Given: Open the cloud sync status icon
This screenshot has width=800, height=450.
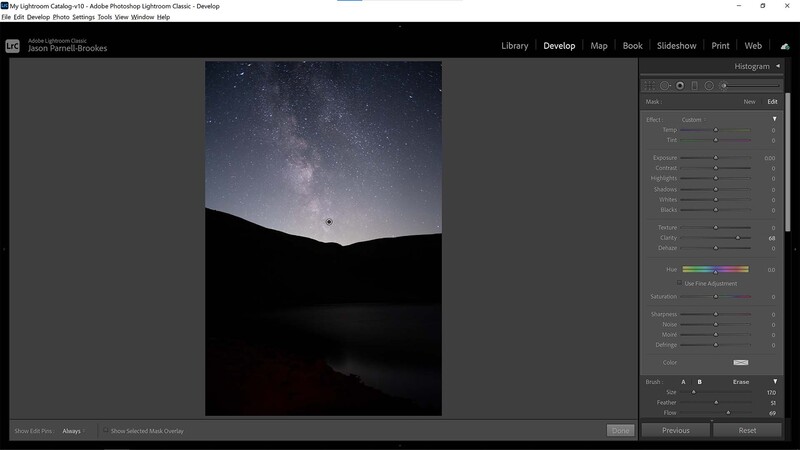Looking at the screenshot, I should [785, 46].
